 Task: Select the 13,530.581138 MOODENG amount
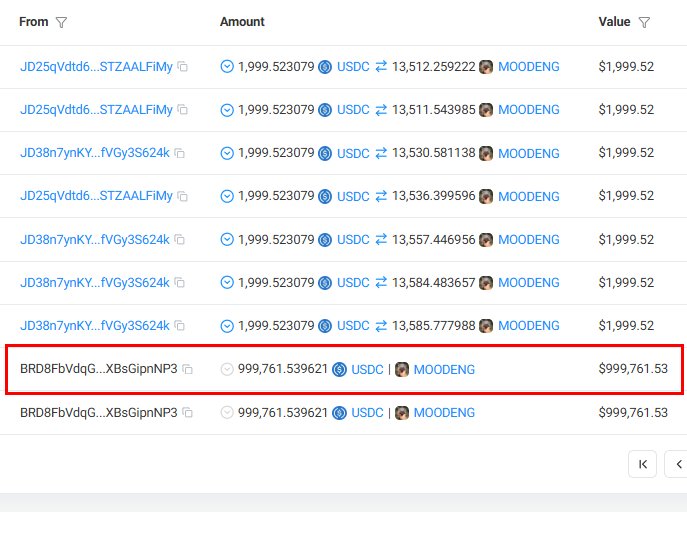pos(434,153)
